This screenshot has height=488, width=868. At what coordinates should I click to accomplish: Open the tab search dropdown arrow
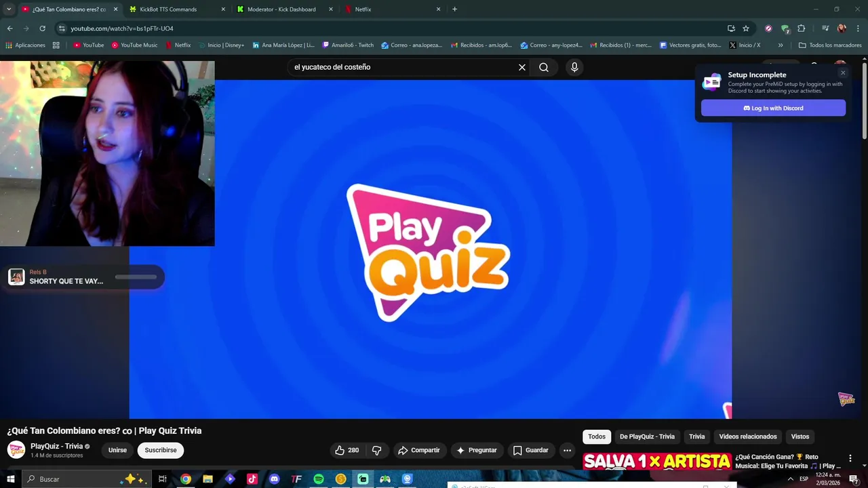point(9,9)
